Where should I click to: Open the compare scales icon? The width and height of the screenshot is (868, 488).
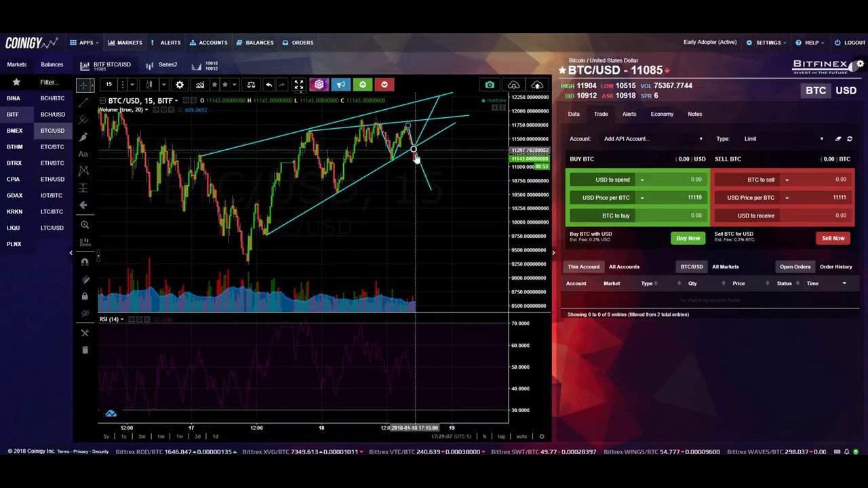click(251, 85)
